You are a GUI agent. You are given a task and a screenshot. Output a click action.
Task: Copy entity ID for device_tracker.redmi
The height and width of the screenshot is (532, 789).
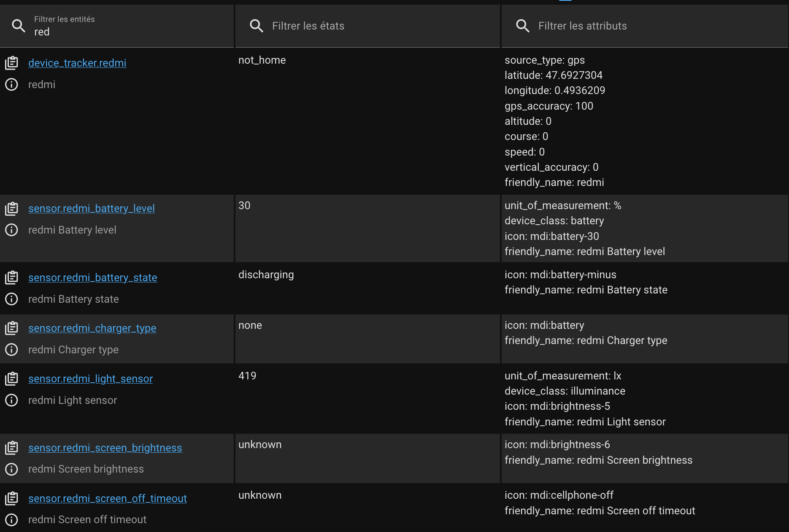[11, 63]
